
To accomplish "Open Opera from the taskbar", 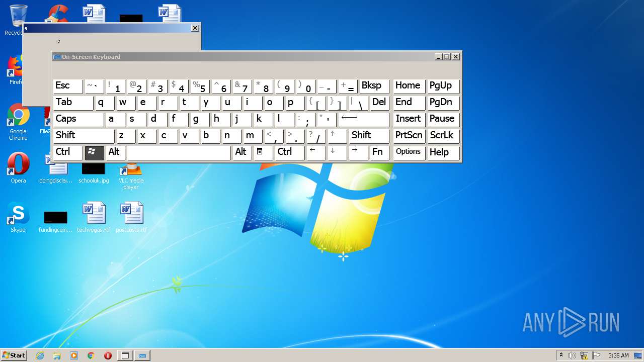I will point(108,355).
